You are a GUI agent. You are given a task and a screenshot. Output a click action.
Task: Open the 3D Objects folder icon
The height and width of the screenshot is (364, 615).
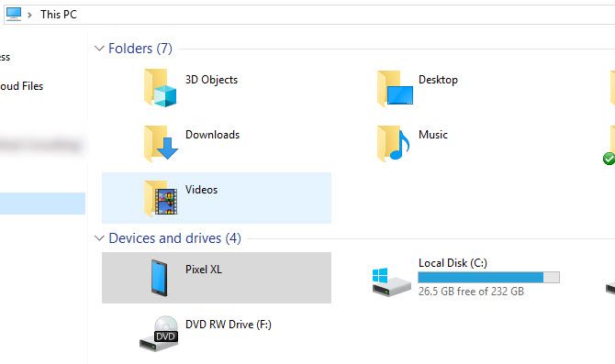pyautogui.click(x=161, y=88)
